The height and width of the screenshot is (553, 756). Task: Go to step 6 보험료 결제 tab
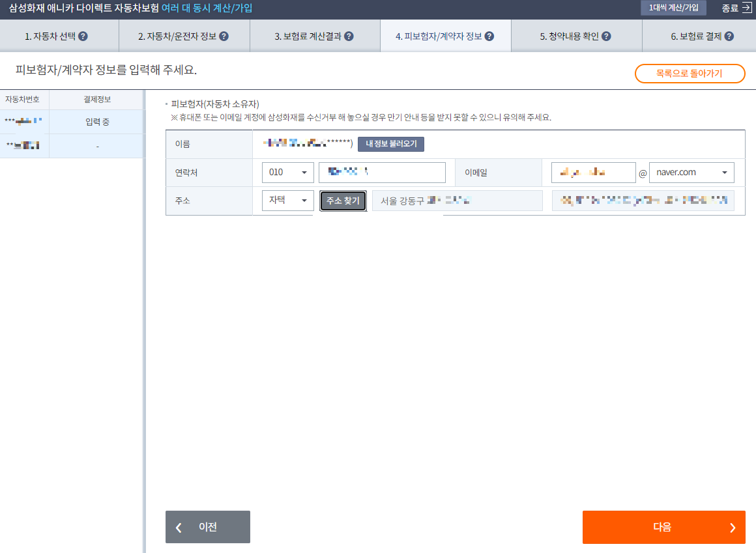tap(699, 36)
